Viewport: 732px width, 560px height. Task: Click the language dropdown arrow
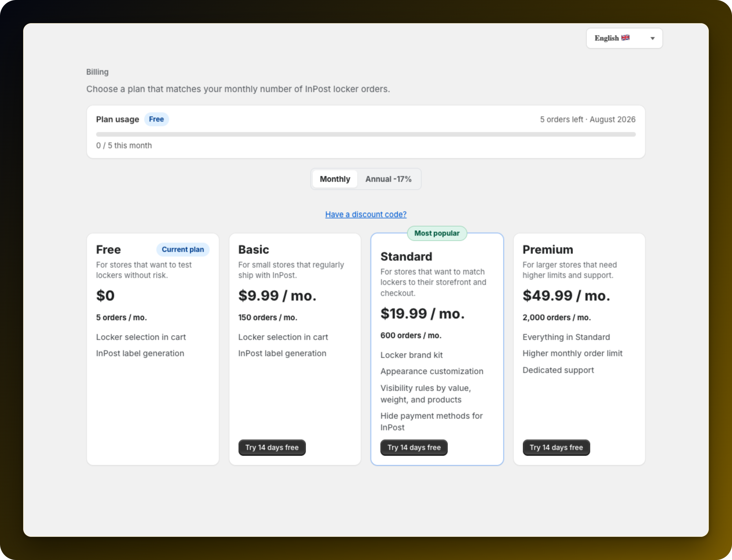tap(652, 38)
